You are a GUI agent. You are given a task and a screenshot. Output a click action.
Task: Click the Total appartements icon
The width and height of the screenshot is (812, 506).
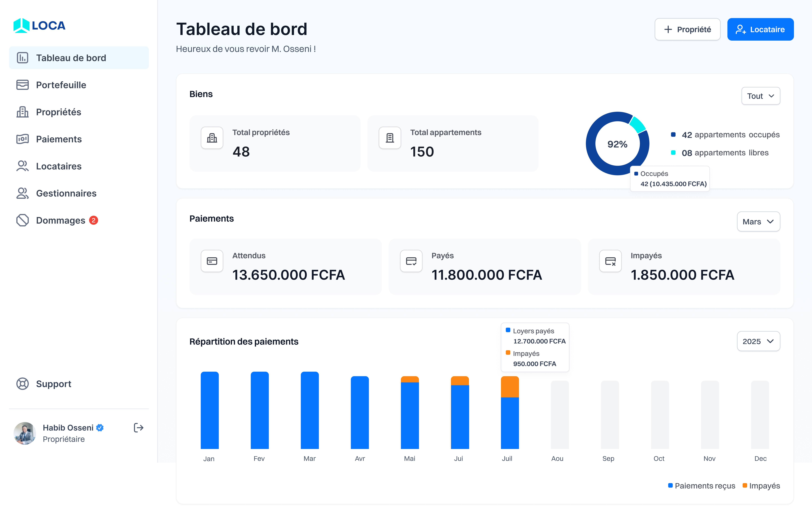coord(390,138)
